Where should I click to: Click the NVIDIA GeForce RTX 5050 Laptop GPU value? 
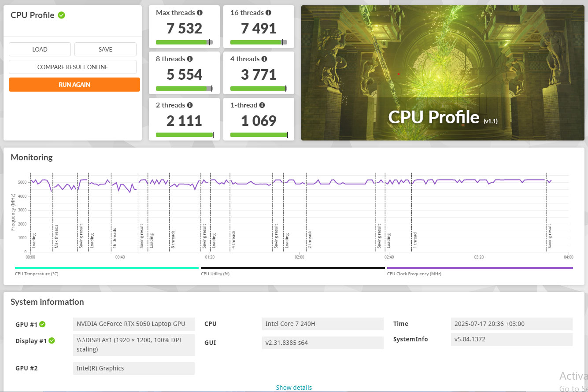pos(134,324)
